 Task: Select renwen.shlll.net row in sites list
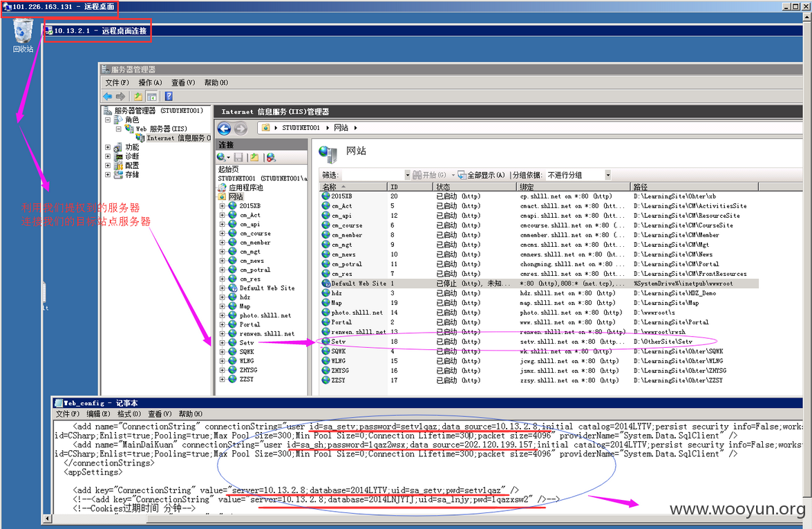(538, 332)
